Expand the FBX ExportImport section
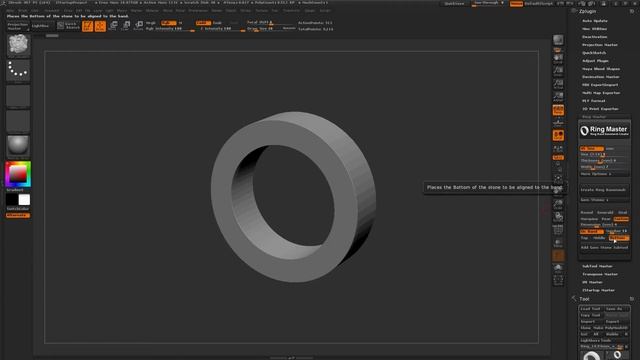640x360 pixels. pyautogui.click(x=600, y=85)
